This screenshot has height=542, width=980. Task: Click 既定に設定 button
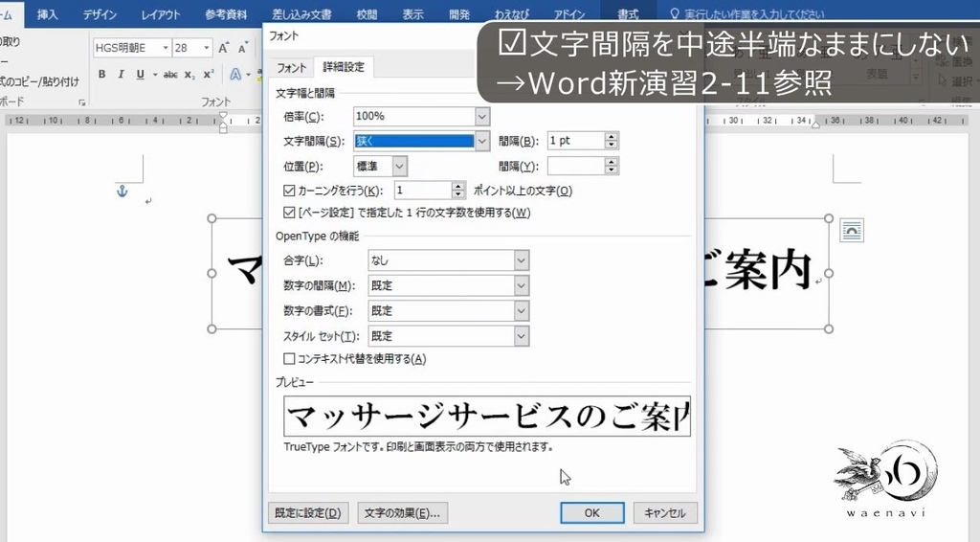click(x=308, y=512)
